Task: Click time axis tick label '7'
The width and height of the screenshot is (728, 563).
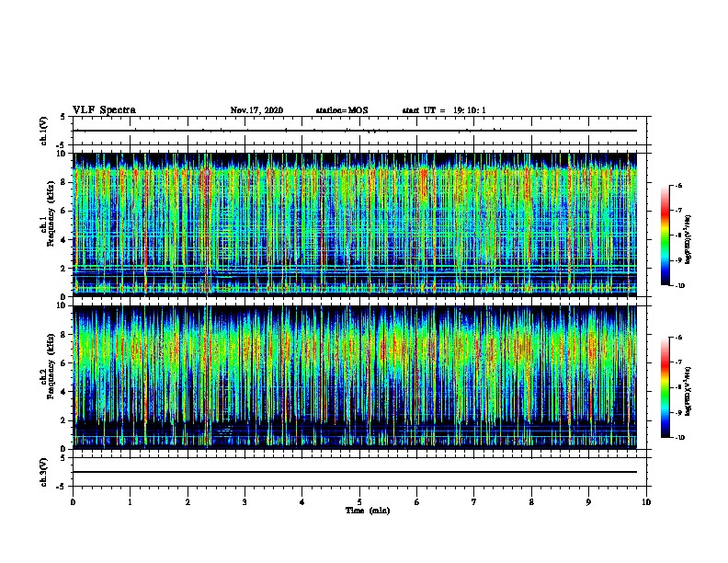Action: 474,502
